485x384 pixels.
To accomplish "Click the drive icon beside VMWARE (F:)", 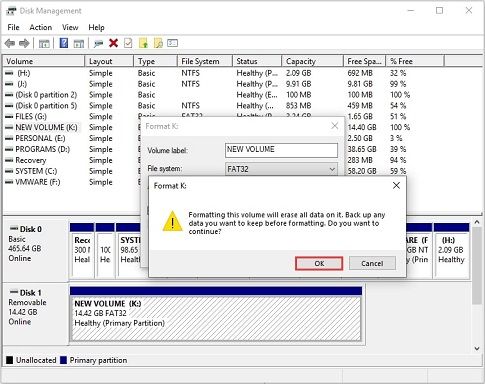I will 9,182.
